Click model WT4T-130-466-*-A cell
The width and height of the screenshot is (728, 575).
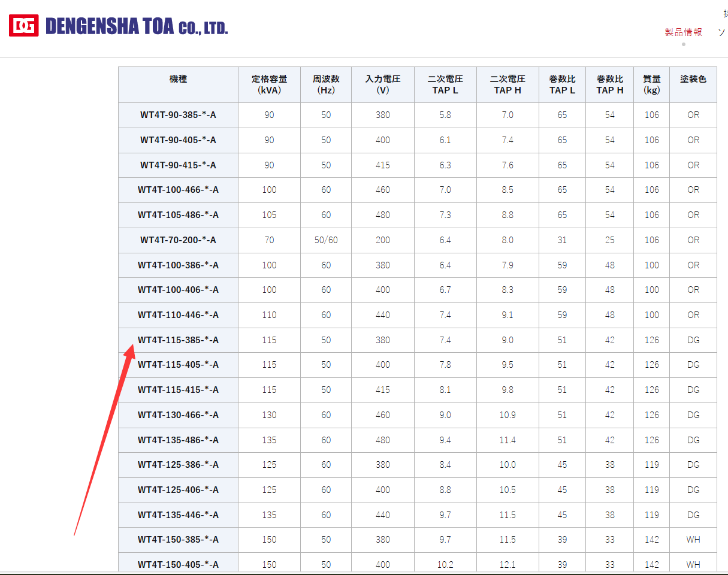pos(178,415)
